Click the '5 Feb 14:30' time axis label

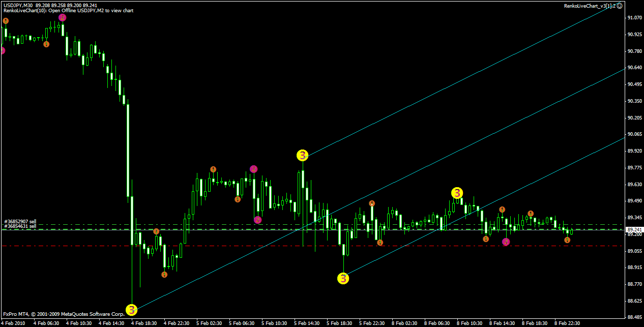pos(307,323)
